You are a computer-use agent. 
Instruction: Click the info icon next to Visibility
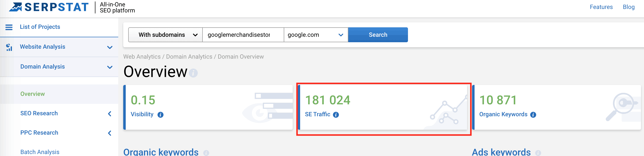161,115
